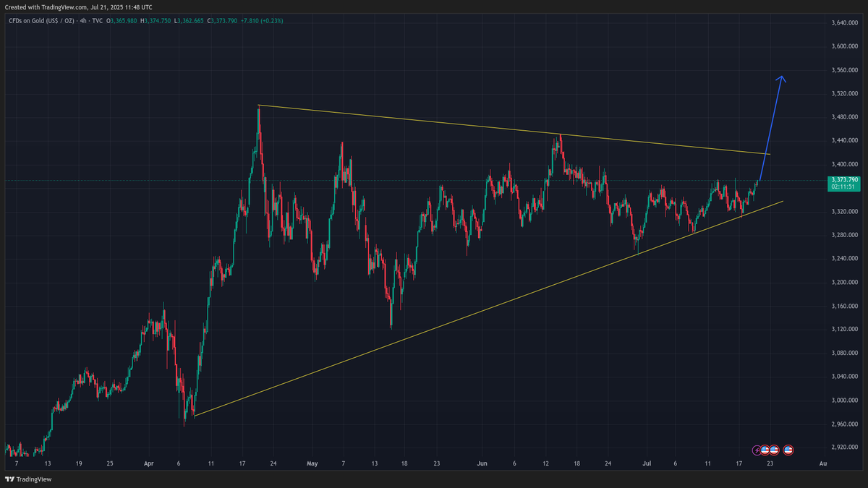Click the rightmost US flag event icon
Viewport: 868px width, 488px height.
click(788, 450)
